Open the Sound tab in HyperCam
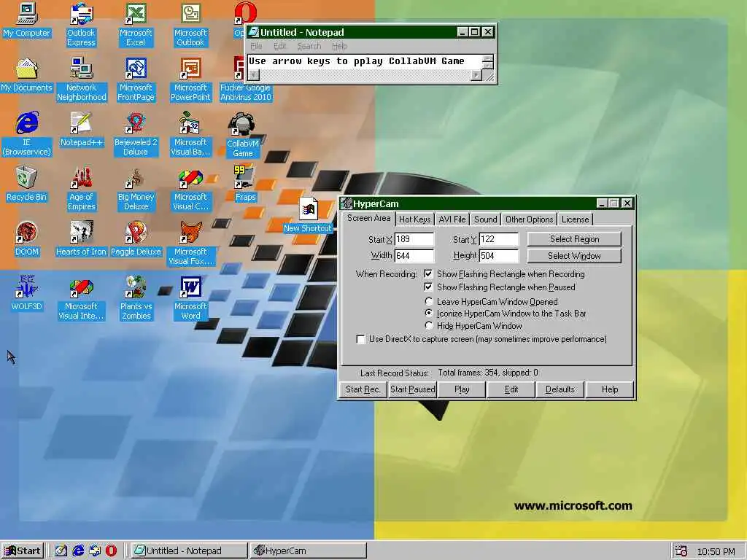The image size is (747, 560). [485, 219]
